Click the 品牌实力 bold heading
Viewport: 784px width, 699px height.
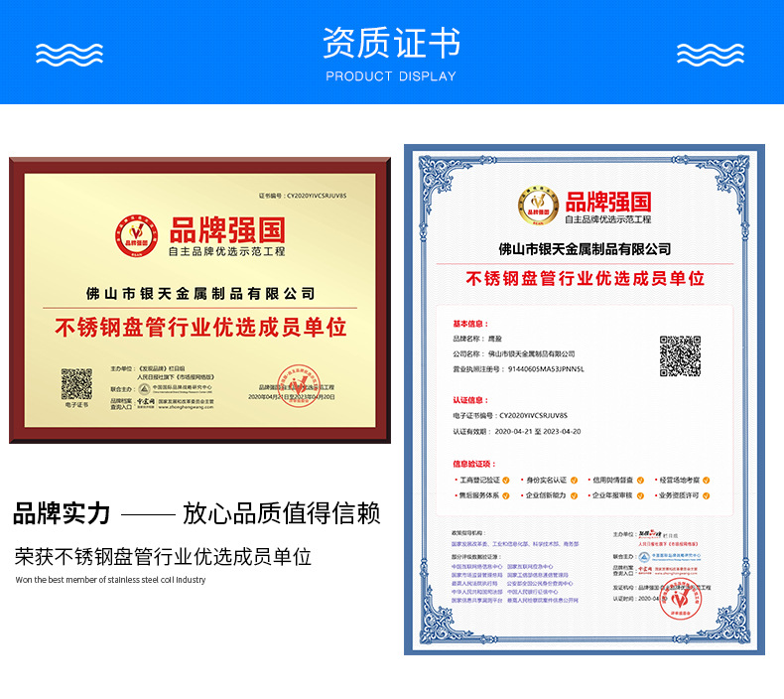tap(62, 514)
